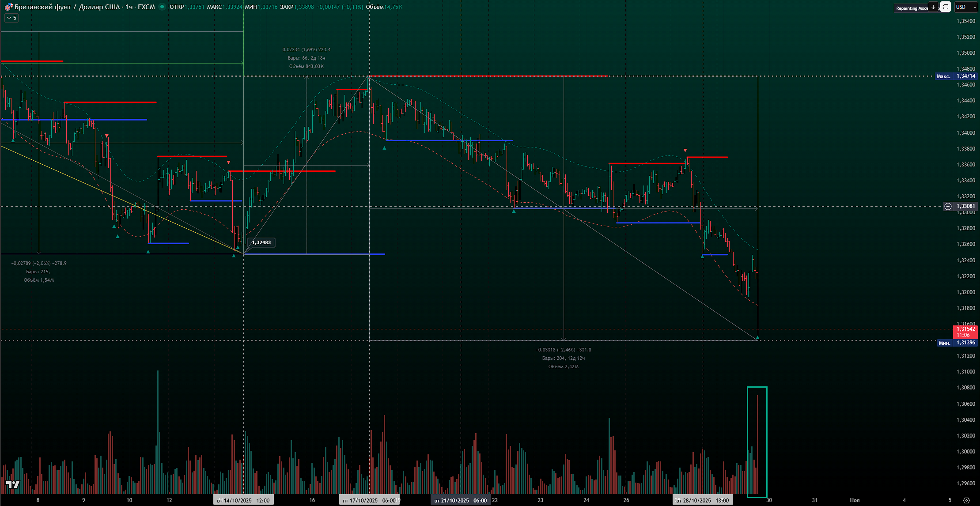Click the TradingView logo in the corner
The width and height of the screenshot is (980, 506).
click(13, 484)
